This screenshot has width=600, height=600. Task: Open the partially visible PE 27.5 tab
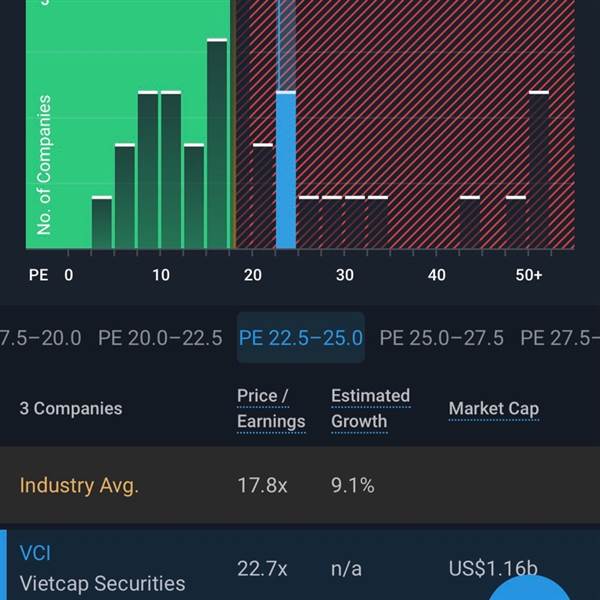[x=562, y=337]
